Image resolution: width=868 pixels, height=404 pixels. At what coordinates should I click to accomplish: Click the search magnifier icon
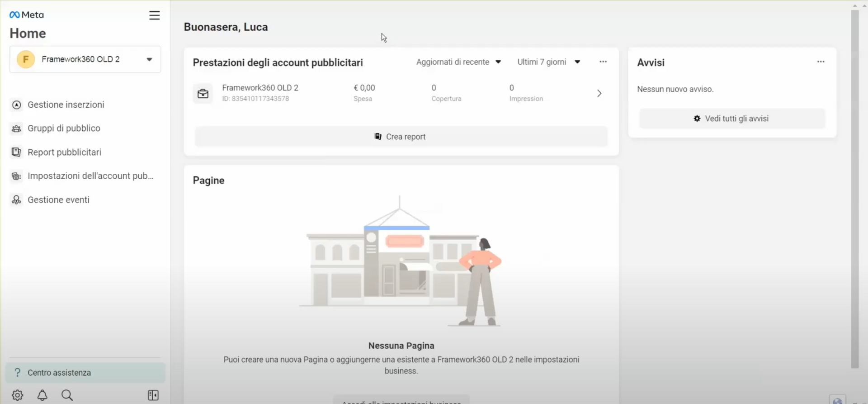[67, 395]
